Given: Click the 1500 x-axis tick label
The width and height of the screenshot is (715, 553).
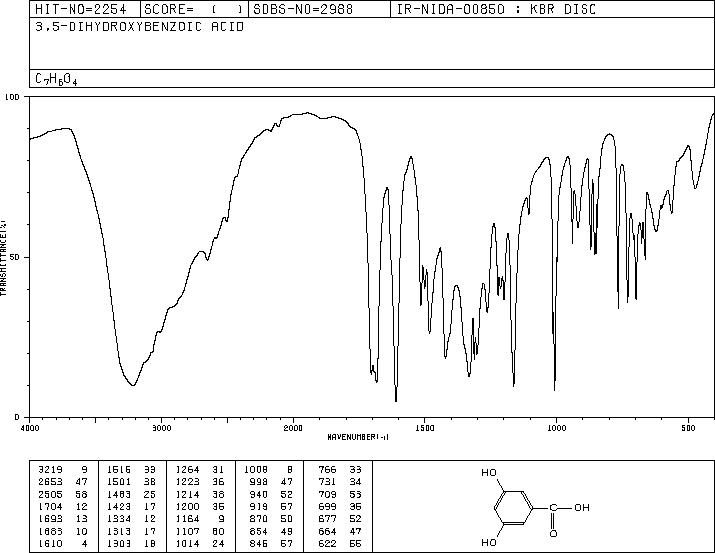Looking at the screenshot, I should coord(425,428).
